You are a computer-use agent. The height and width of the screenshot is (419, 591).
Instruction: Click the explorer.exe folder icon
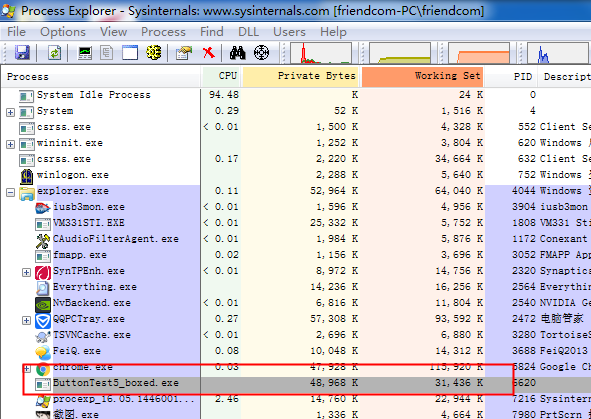click(x=27, y=193)
